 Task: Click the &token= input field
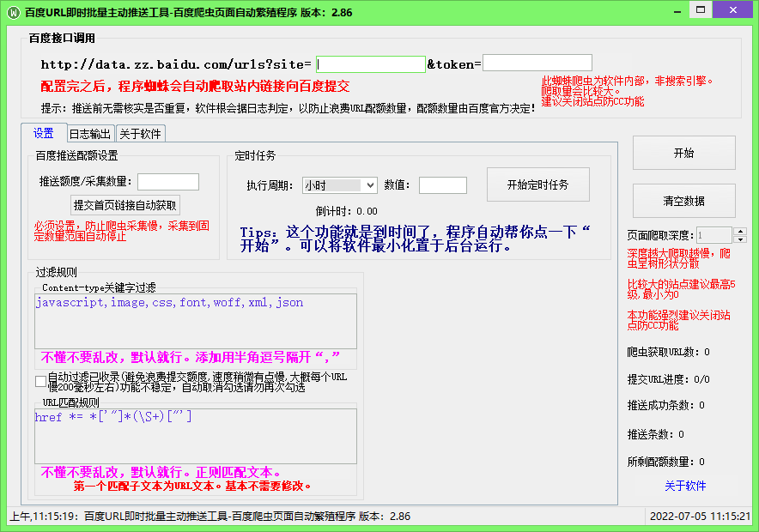click(537, 63)
